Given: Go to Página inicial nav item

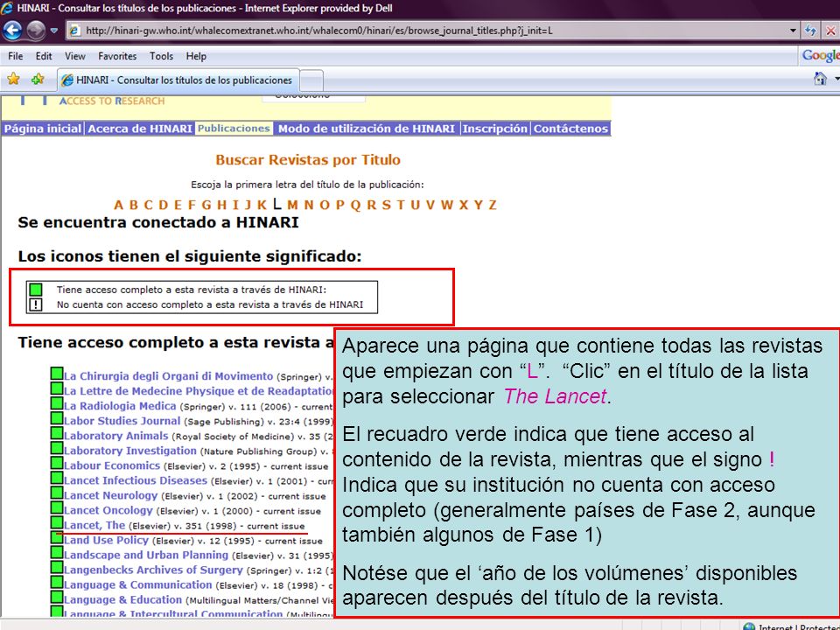Looking at the screenshot, I should (x=43, y=129).
